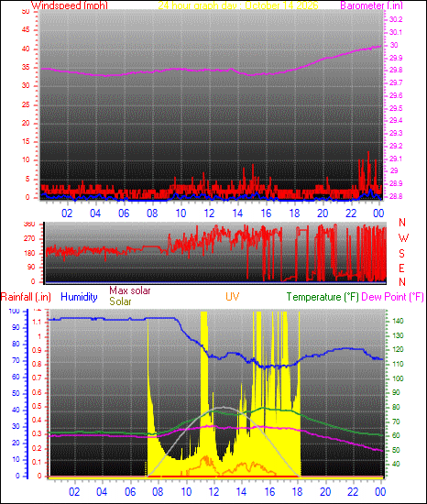Click the 270 wind direction axis value

[x=29, y=239]
